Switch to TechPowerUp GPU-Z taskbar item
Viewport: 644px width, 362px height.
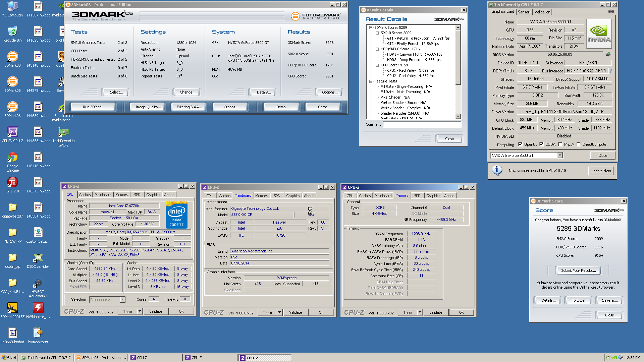pyautogui.click(x=46, y=358)
